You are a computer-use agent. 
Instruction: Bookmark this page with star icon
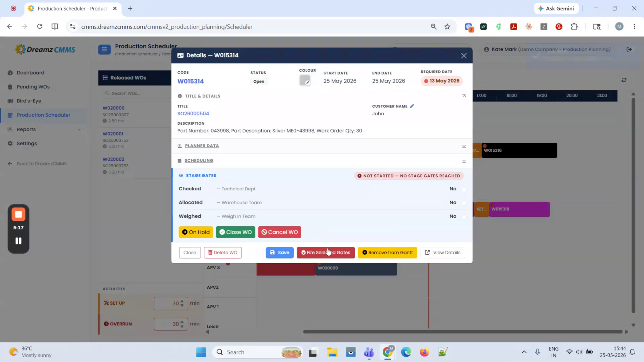(x=447, y=27)
